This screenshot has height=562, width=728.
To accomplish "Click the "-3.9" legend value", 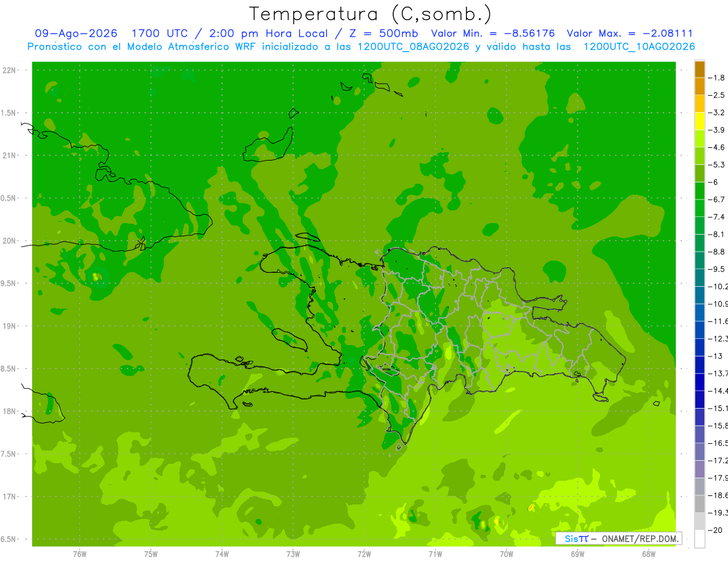I will 716,130.
